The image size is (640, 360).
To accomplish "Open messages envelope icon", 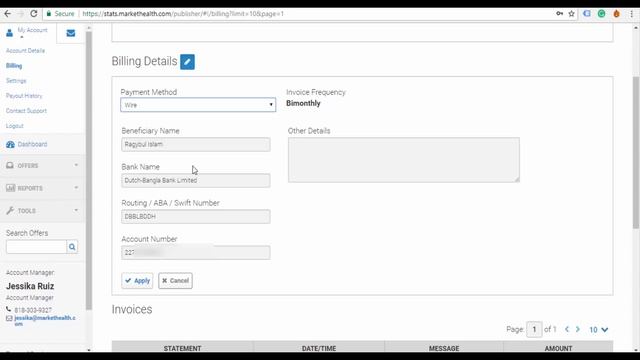I will point(71,33).
